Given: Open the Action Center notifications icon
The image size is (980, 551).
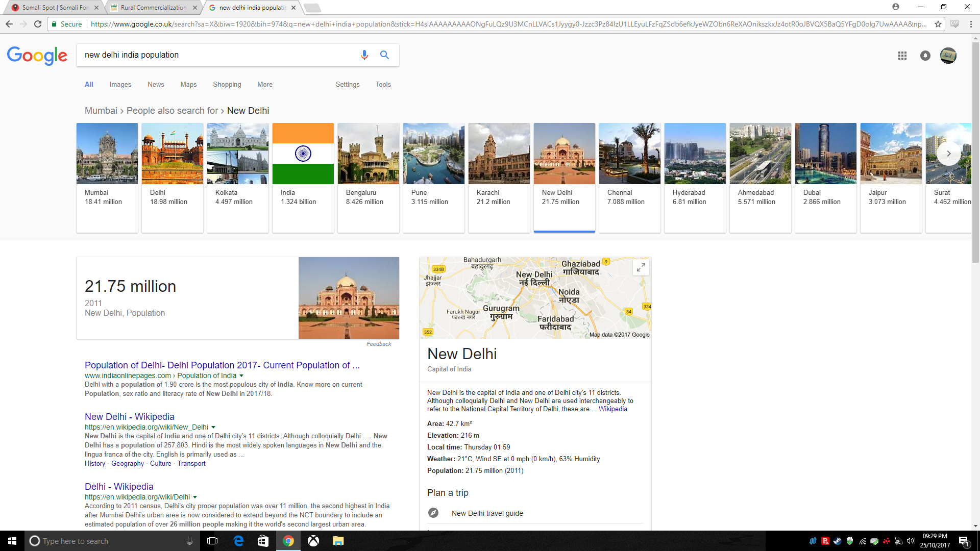Looking at the screenshot, I should (964, 541).
